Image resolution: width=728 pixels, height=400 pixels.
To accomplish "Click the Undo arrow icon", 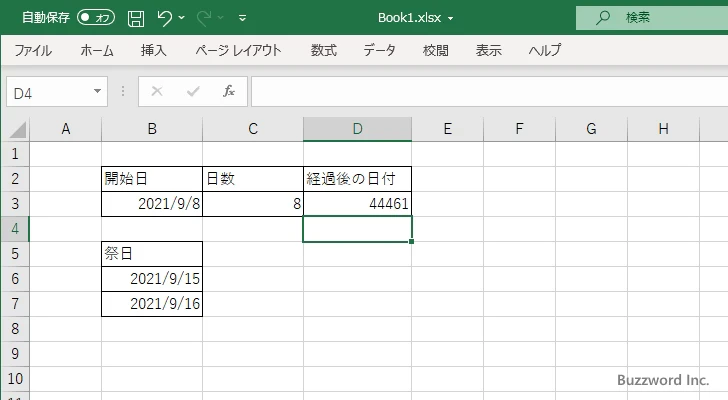I will 164,18.
